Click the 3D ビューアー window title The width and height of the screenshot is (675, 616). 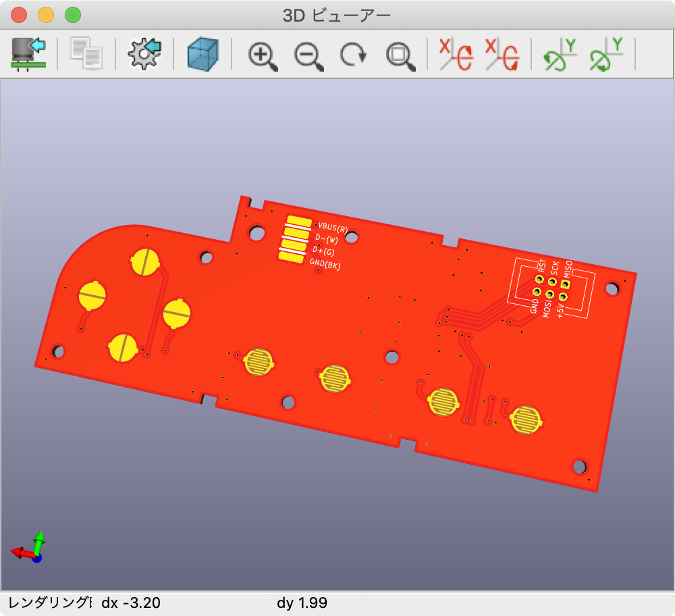point(337,15)
